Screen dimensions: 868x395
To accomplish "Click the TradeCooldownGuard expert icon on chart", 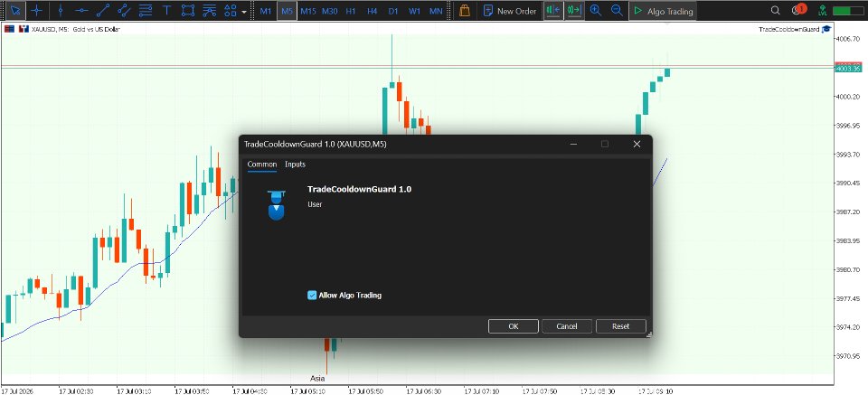I will point(826,29).
